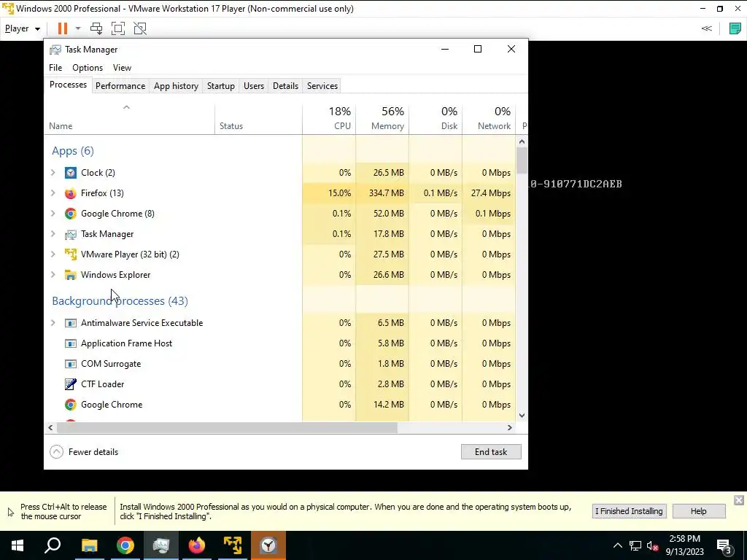Click horizontal scrollbar left arrow
747x560 pixels.
pyautogui.click(x=50, y=427)
